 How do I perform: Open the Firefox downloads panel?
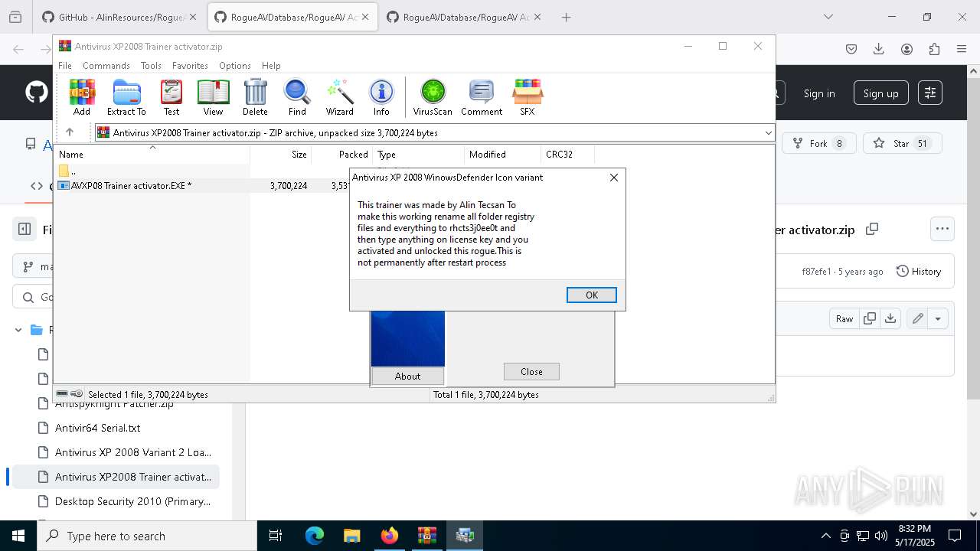tap(879, 49)
